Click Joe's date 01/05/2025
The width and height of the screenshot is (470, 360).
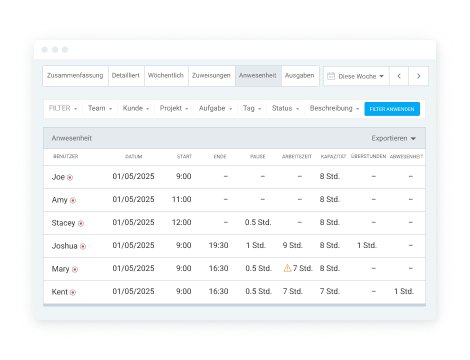tap(133, 176)
